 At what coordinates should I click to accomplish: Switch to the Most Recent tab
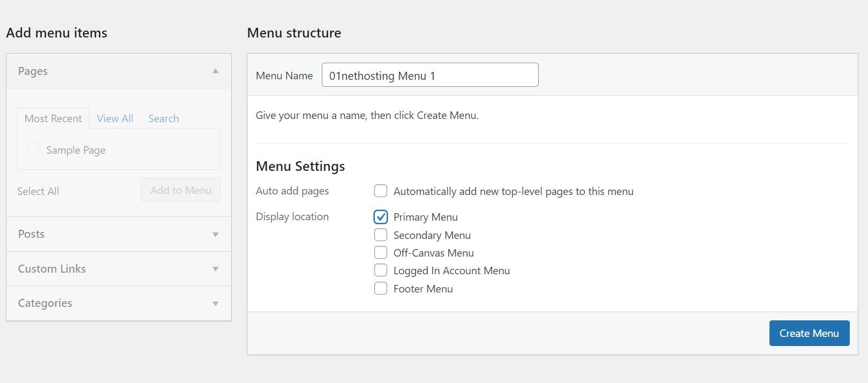click(x=53, y=118)
